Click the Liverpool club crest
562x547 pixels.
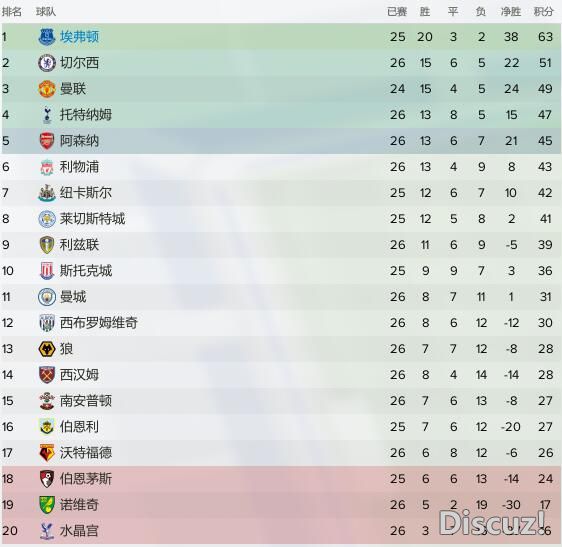(47, 167)
